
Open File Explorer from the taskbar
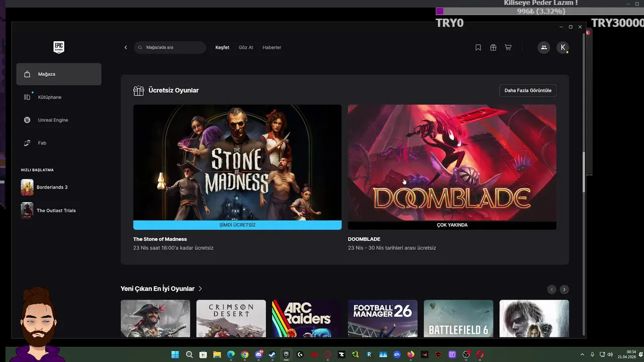coord(217,354)
